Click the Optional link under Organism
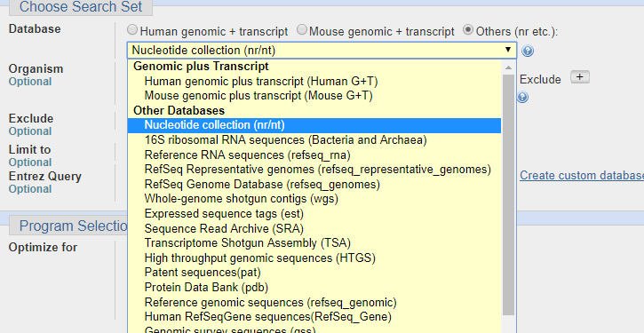 (x=30, y=82)
